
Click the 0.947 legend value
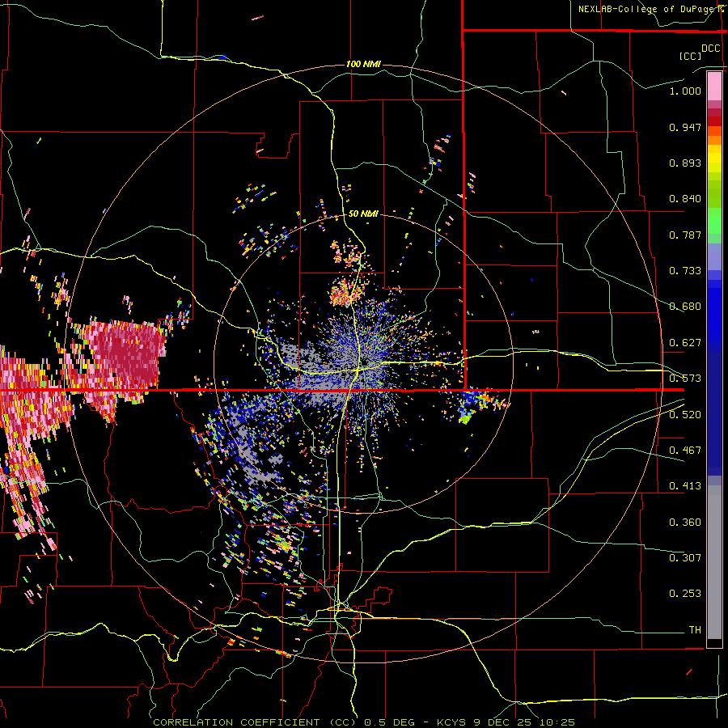point(685,127)
